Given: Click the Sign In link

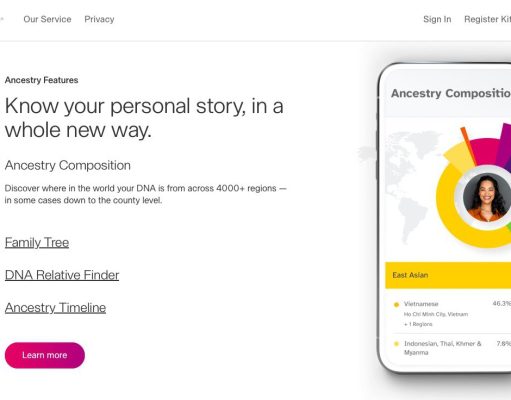Looking at the screenshot, I should 437,19.
